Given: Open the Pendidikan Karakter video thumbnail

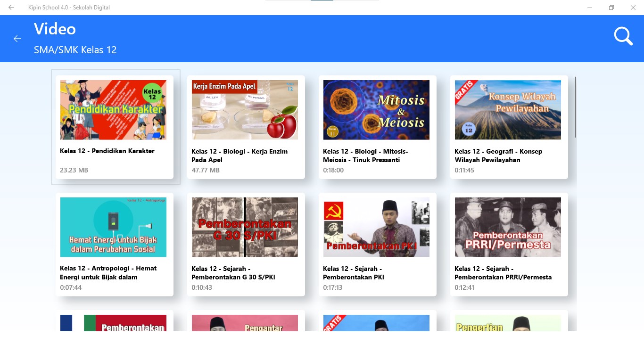Looking at the screenshot, I should (113, 110).
